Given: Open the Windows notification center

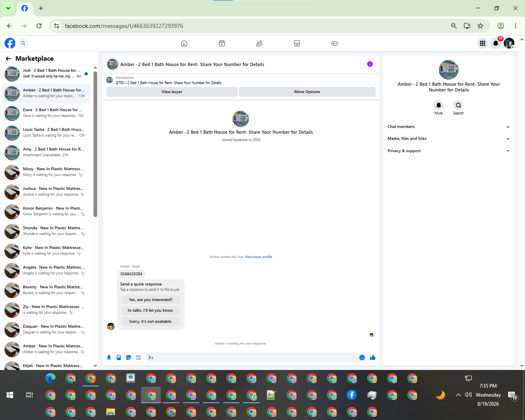Looking at the screenshot, I should tap(513, 395).
